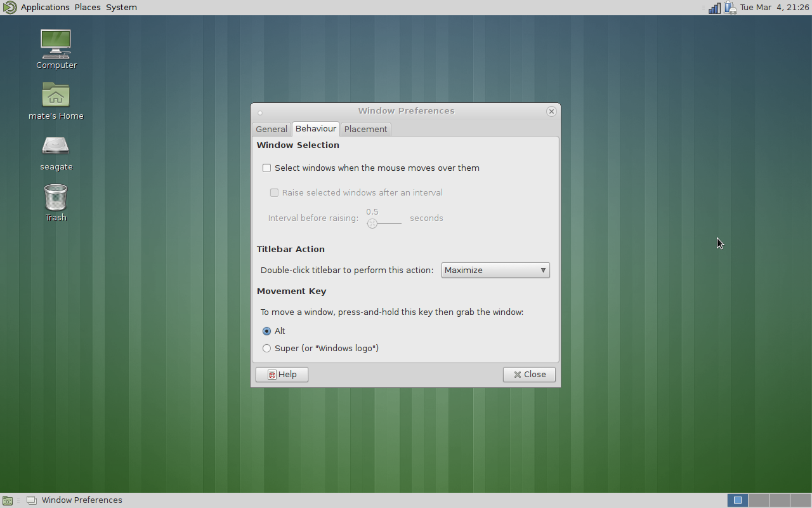Screen dimensions: 812x508
Task: Click the Window Preferences taskbar entry
Action: [75, 500]
